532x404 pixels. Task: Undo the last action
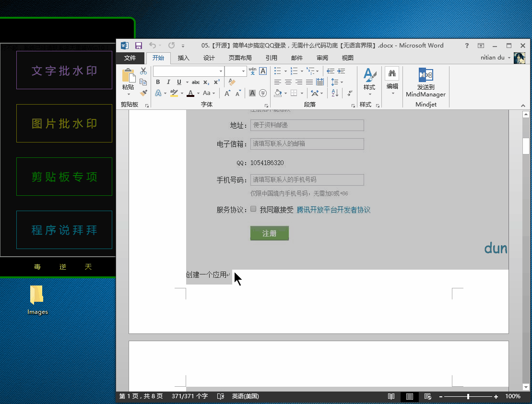(153, 46)
